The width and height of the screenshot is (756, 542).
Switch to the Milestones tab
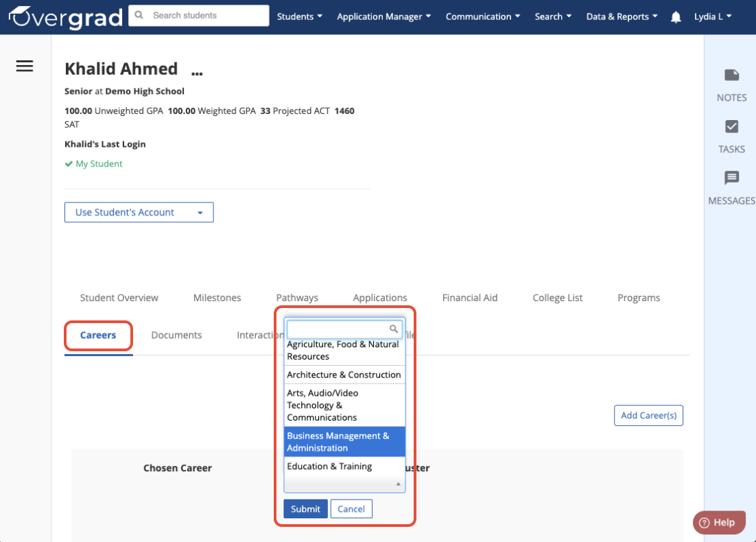(217, 298)
